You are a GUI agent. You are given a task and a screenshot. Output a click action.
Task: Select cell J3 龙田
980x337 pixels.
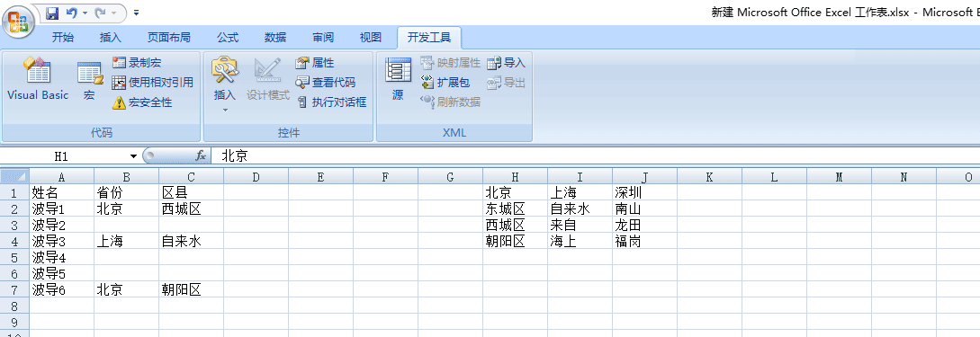point(645,225)
